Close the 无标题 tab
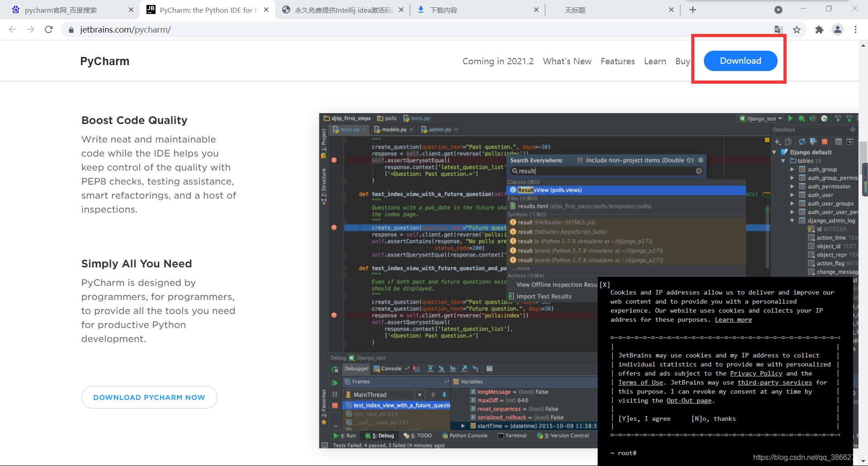Image resolution: width=868 pixels, height=466 pixels. (x=671, y=10)
